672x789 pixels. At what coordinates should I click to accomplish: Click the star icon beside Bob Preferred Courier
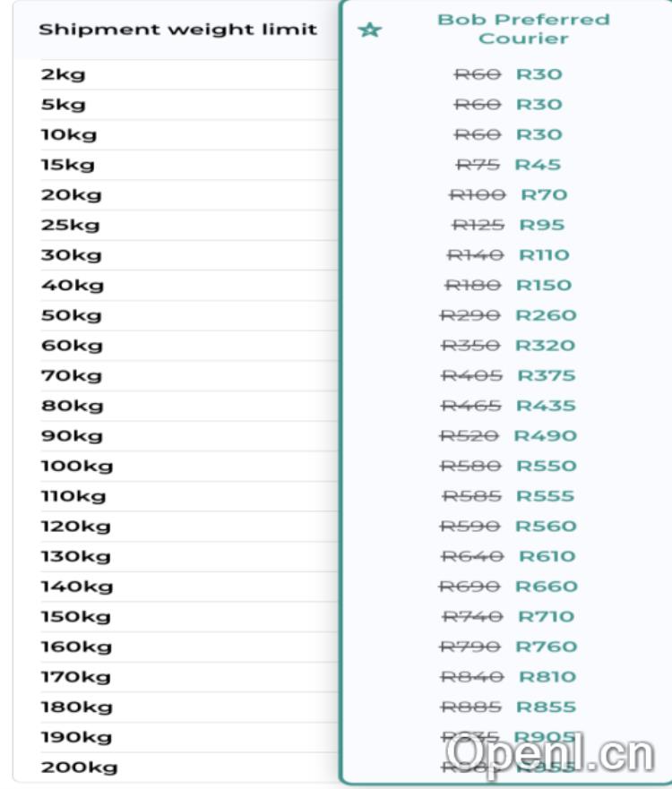coord(369,30)
